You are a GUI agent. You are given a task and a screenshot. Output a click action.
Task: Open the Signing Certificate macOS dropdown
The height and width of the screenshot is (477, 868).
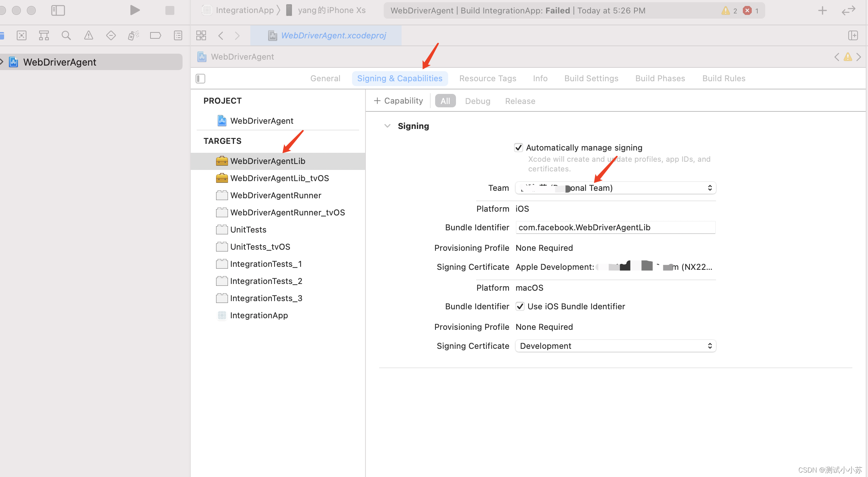tap(616, 345)
